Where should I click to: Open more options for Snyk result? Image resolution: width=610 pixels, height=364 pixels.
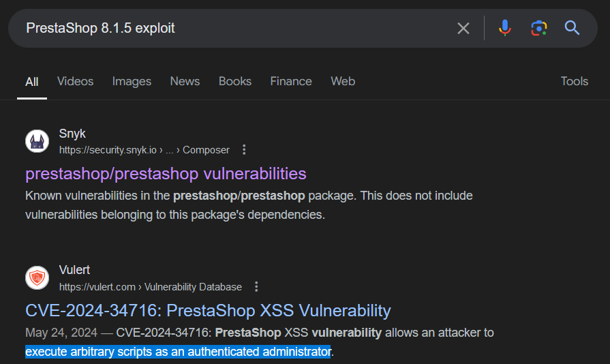click(x=244, y=150)
